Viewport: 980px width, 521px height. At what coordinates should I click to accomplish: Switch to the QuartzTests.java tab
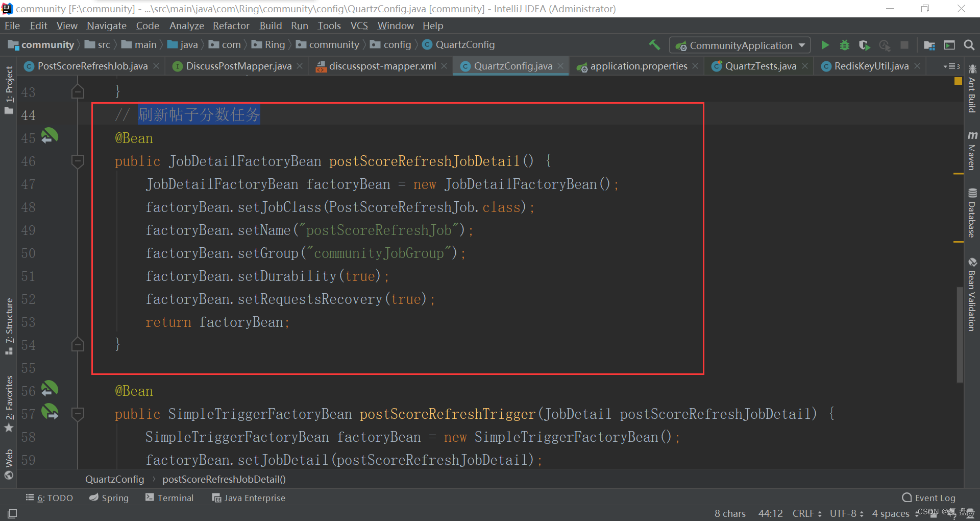(760, 66)
